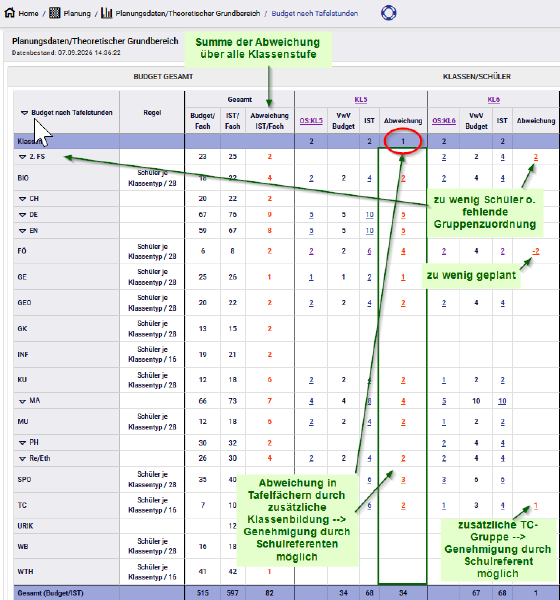Click the Planung grid icon in breadcrumb
Viewport: 560px width, 600px height.
click(55, 13)
